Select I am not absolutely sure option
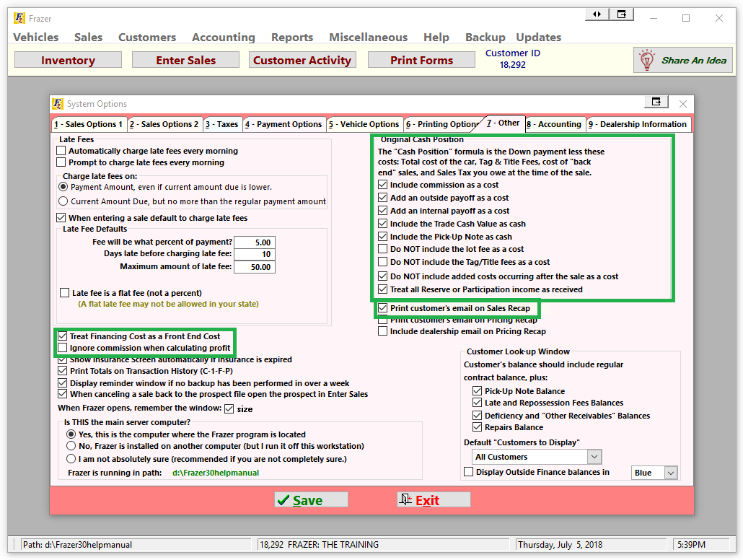743x560 pixels. [71, 458]
